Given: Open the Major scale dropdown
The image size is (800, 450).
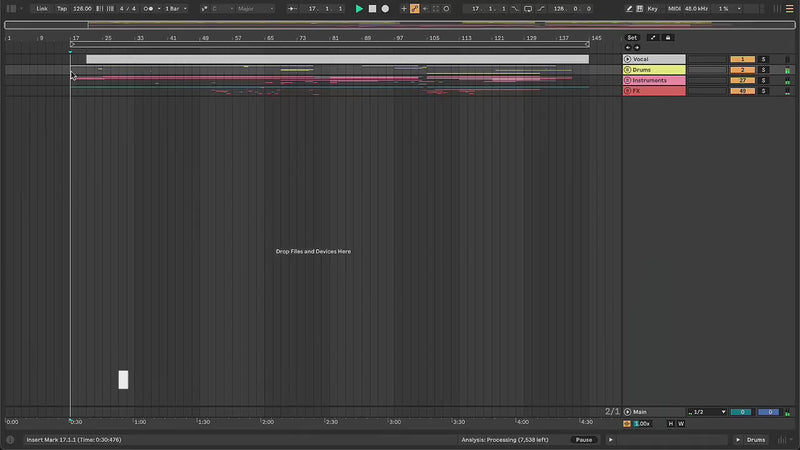Looking at the screenshot, I should 254,8.
